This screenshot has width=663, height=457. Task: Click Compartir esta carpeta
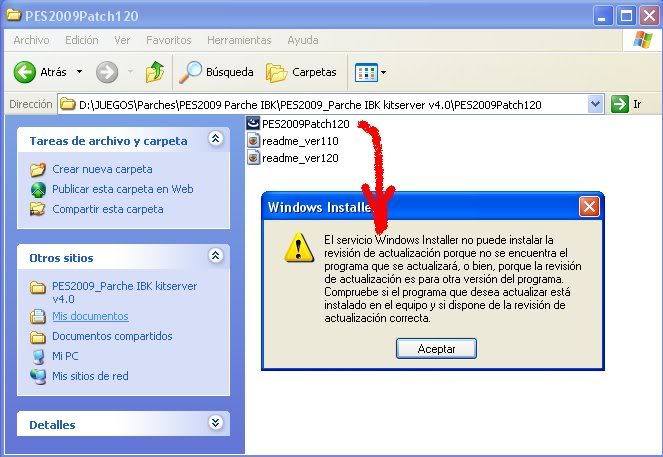(108, 209)
